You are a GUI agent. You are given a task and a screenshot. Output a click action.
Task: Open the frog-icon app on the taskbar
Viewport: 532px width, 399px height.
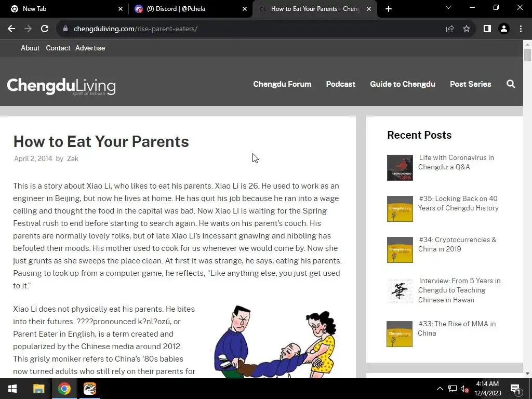point(89,389)
